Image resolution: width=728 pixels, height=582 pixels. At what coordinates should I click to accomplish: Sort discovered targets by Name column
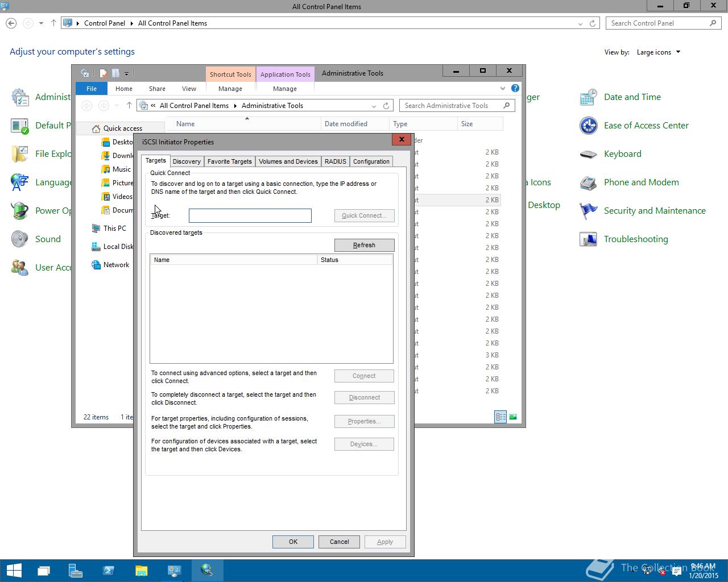(234, 260)
